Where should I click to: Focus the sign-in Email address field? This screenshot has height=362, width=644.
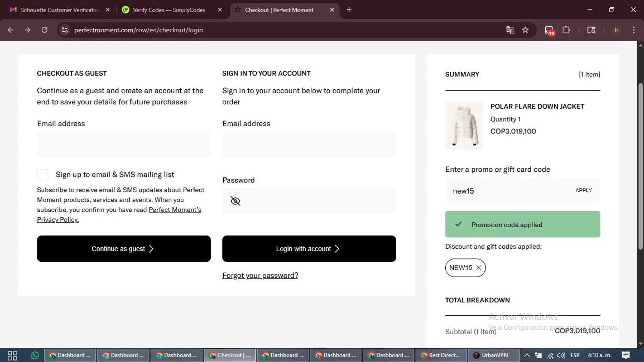(x=309, y=144)
